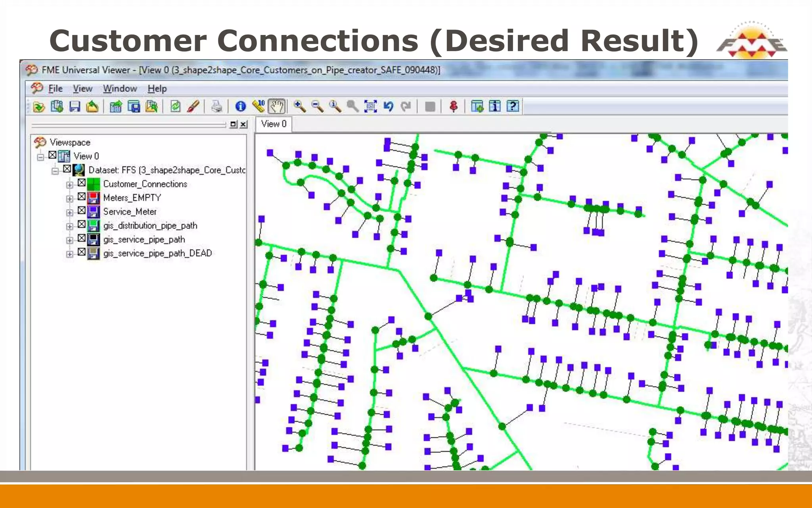Image resolution: width=812 pixels, height=508 pixels.
Task: Click the FME app icon in menu bar
Action: click(x=37, y=88)
